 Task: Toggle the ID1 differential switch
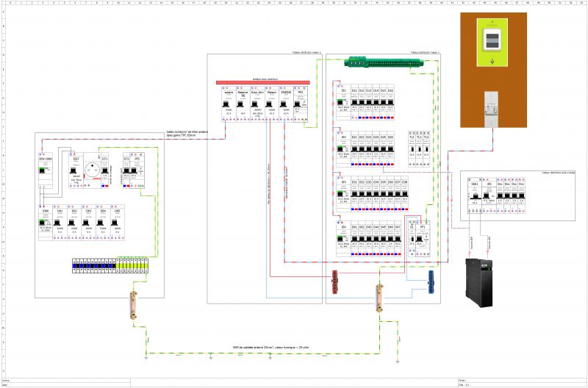342,102
